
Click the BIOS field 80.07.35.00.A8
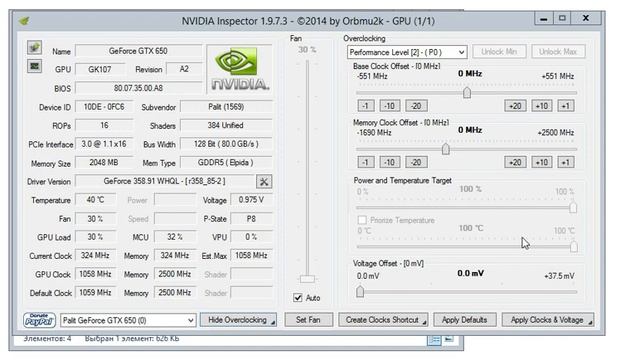tap(138, 88)
